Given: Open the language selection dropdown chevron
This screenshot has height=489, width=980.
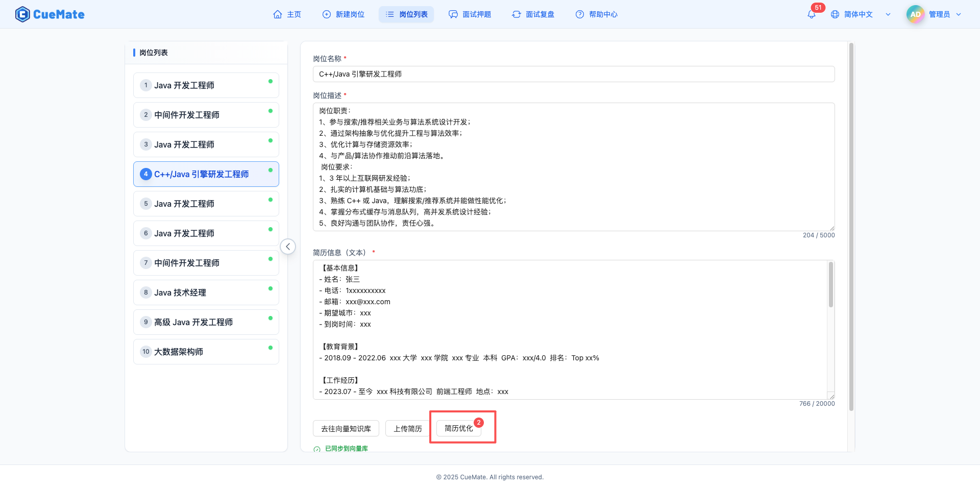Looking at the screenshot, I should 888,14.
